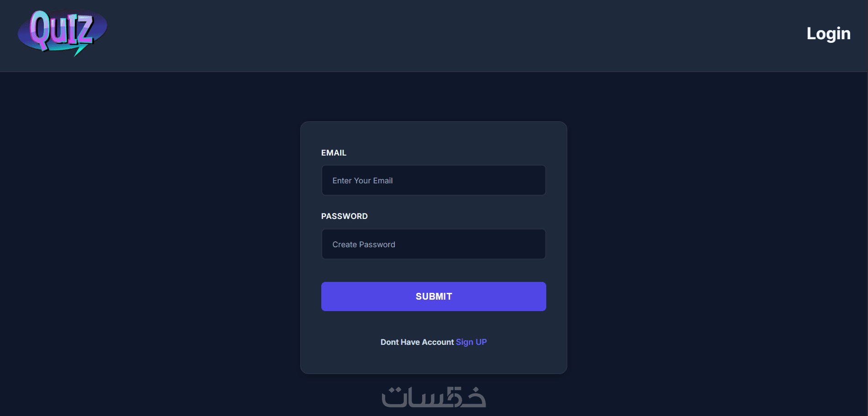
Task: Click the EMAIL field label
Action: (334, 153)
